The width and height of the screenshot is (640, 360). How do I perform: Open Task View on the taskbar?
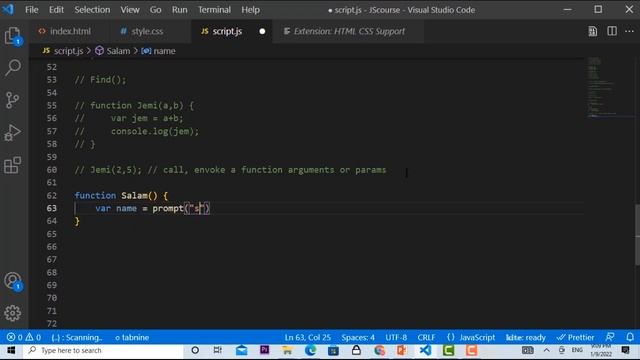[218, 350]
